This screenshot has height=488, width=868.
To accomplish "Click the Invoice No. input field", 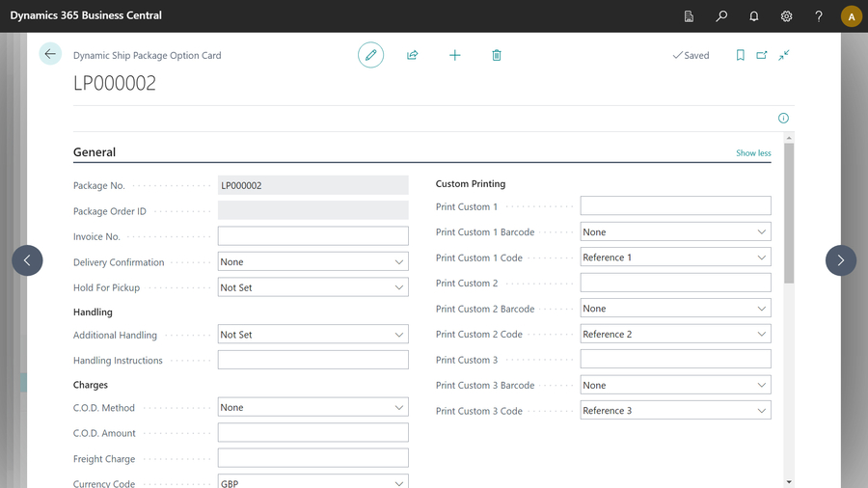I will (x=312, y=236).
